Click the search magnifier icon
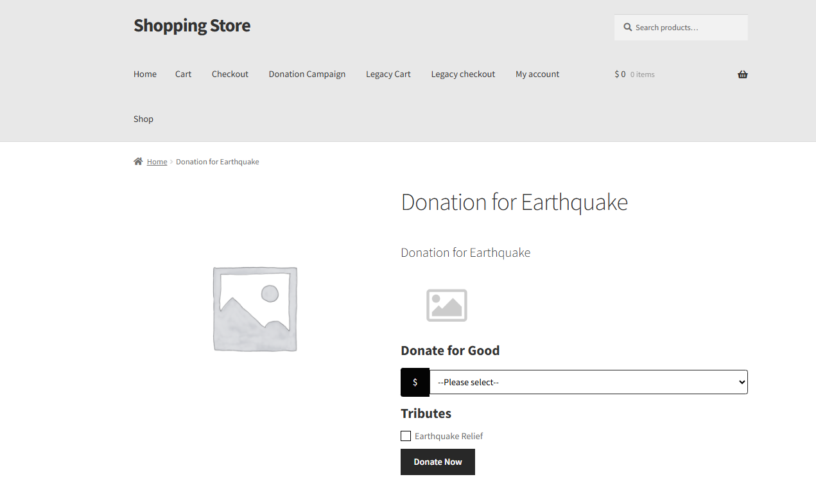The width and height of the screenshot is (816, 504). (x=627, y=28)
